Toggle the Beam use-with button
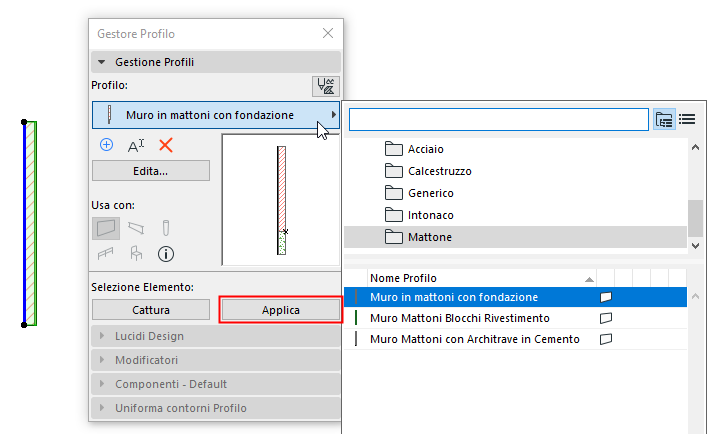The image size is (711, 434). point(137,229)
